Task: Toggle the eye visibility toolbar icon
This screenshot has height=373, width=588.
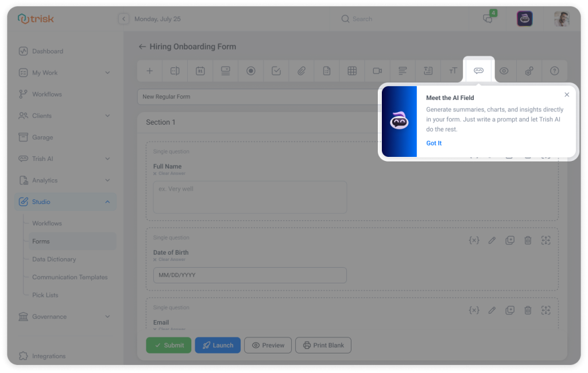Action: 504,71
